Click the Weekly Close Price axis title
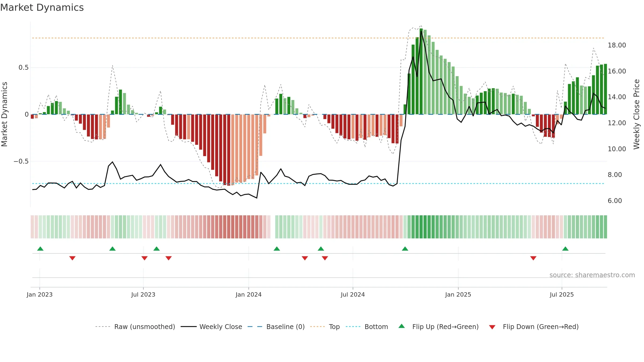This screenshot has width=644, height=362. click(x=636, y=114)
